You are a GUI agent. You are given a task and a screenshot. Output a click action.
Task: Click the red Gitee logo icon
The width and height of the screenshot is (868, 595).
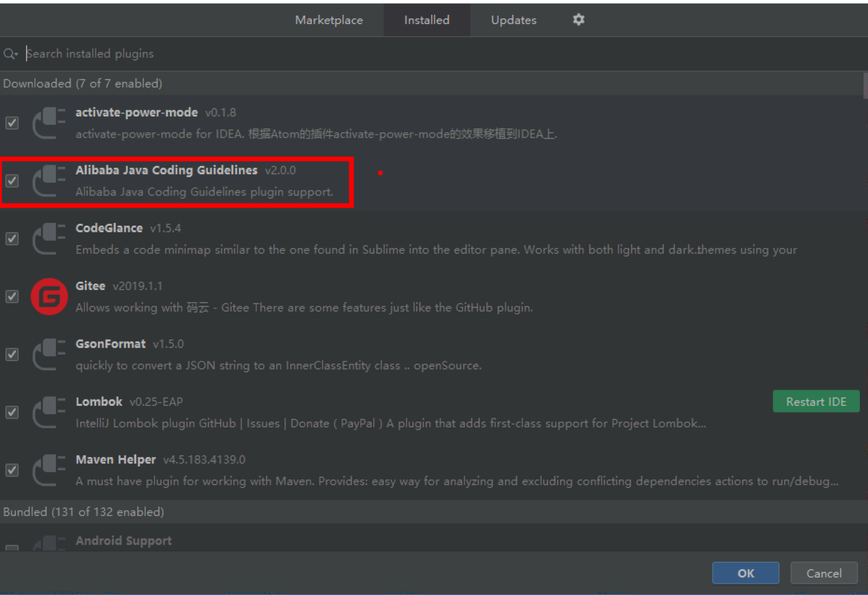[x=49, y=297]
